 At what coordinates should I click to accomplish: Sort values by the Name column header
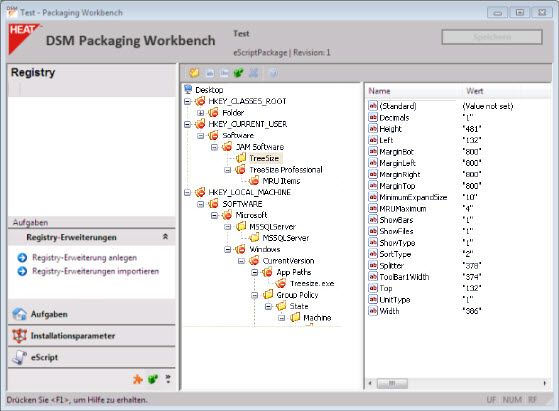[x=414, y=91]
